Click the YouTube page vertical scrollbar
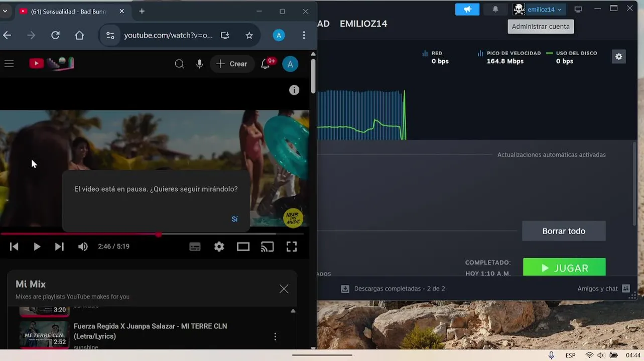Screen dimensions: 644x361 (313, 75)
